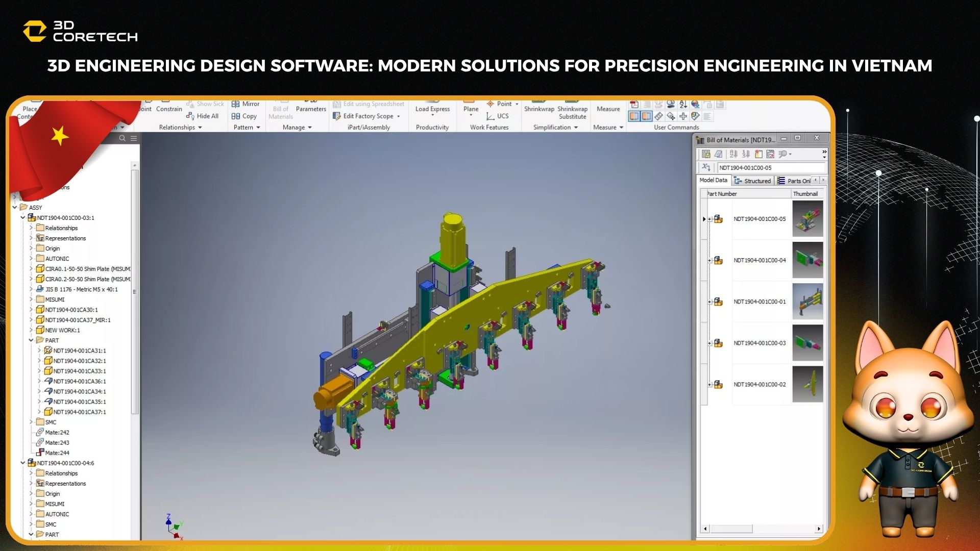Screen dimensions: 980x551
Task: Click the PDF export icon in User Commands
Action: tap(634, 105)
